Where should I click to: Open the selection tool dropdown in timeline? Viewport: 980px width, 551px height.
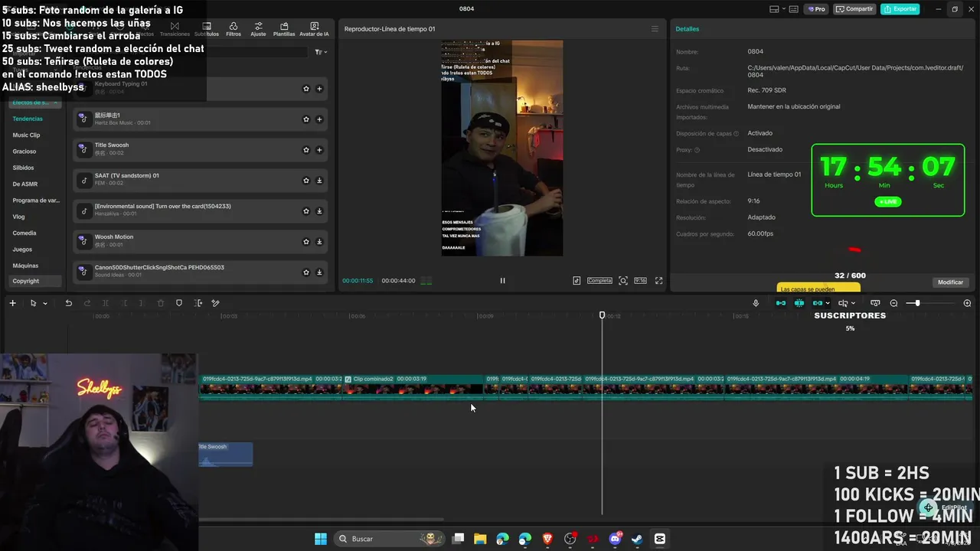pos(44,304)
